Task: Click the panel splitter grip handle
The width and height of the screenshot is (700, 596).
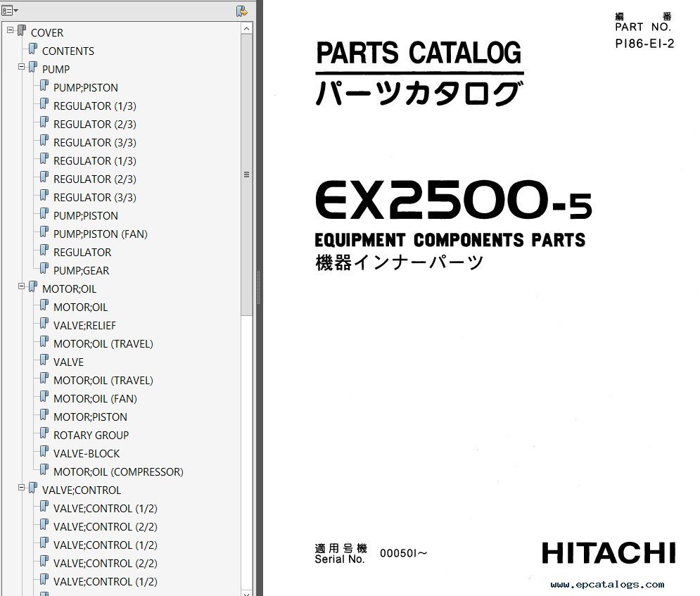Action: (x=258, y=288)
